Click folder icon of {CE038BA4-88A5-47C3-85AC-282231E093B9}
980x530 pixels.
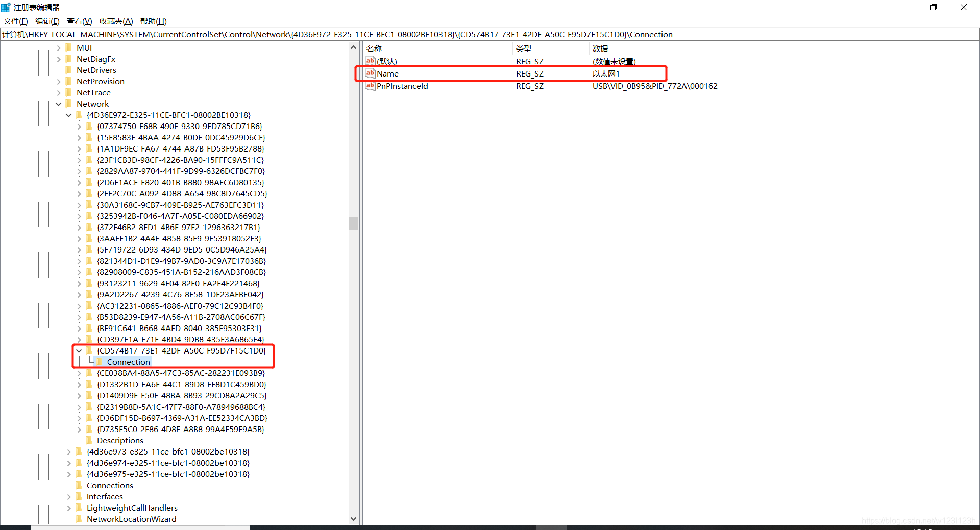[x=89, y=373]
